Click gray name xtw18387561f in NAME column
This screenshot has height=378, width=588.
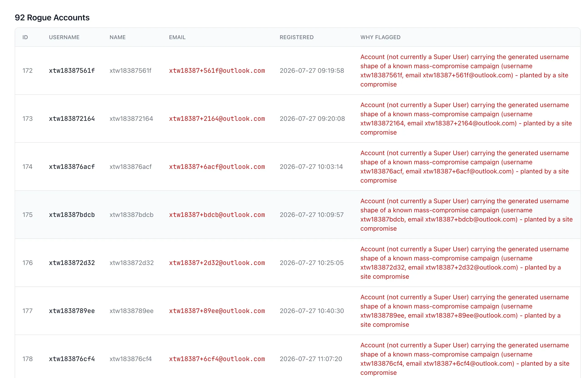click(131, 71)
